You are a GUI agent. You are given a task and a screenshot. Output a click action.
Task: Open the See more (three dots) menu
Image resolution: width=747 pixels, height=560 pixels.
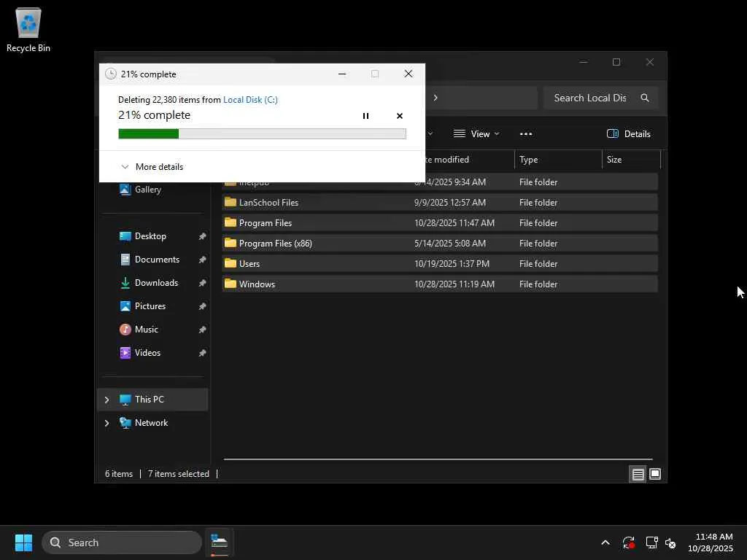(526, 134)
